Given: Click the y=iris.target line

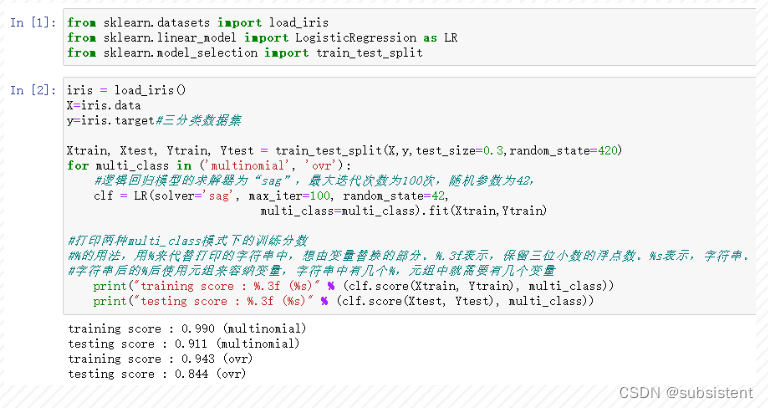Looking at the screenshot, I should pyautogui.click(x=154, y=120).
